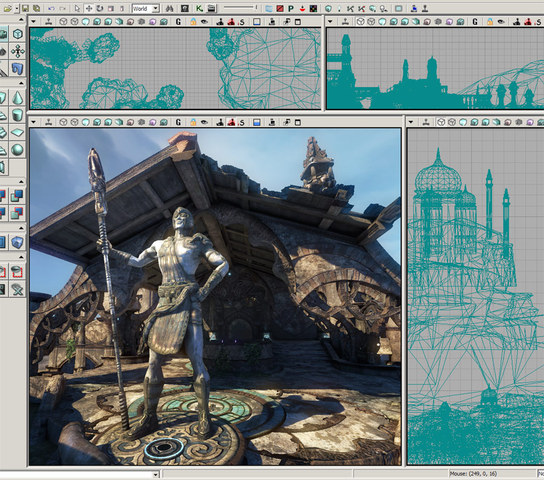Save the current level with floppy icon
Image resolution: width=544 pixels, height=480 pixels.
click(x=25, y=8)
